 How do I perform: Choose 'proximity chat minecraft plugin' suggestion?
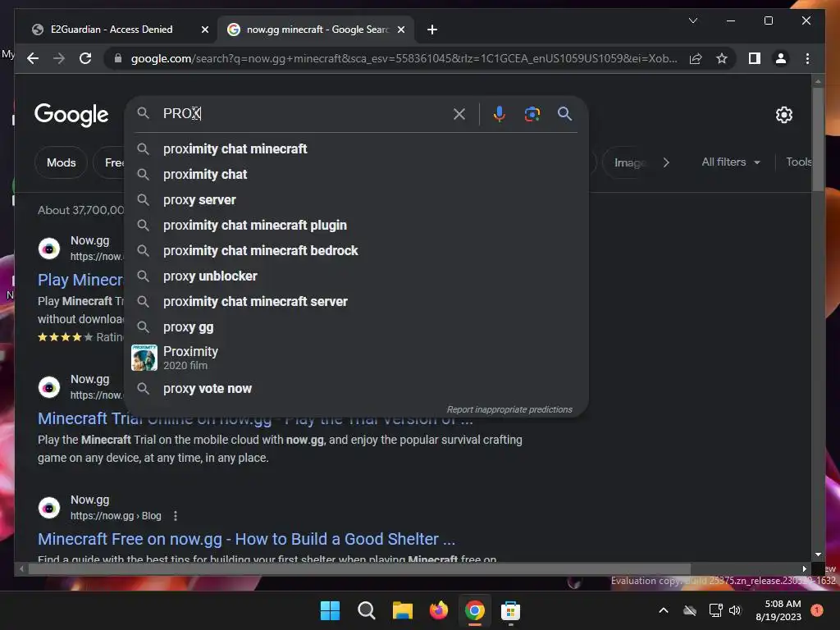click(356, 225)
